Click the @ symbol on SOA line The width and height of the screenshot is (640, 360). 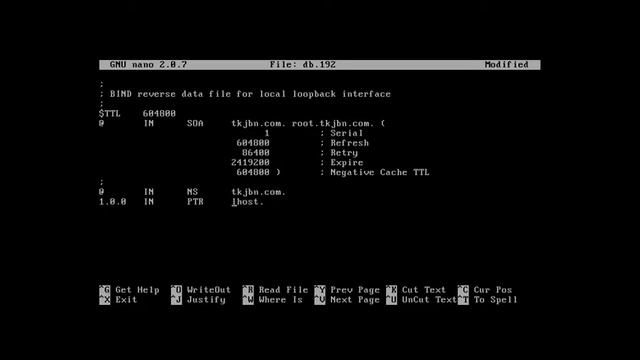(x=102, y=123)
